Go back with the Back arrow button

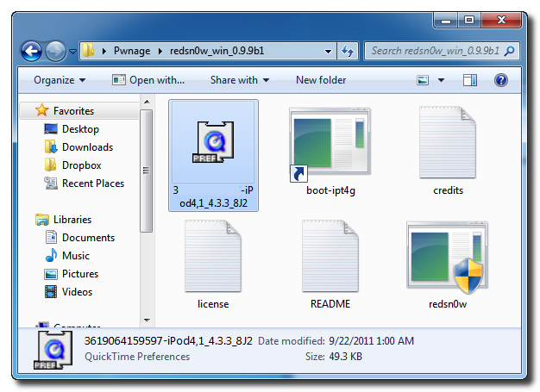pos(31,52)
